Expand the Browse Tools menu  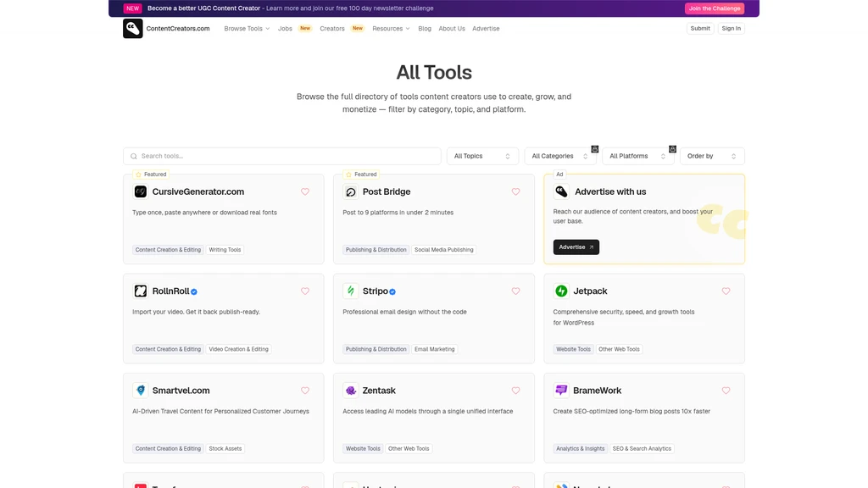coord(247,28)
